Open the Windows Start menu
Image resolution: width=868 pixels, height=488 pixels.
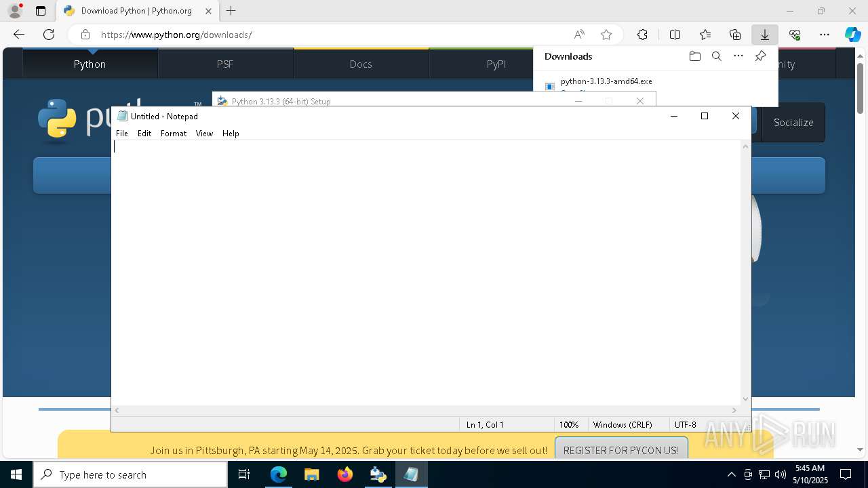(x=16, y=474)
